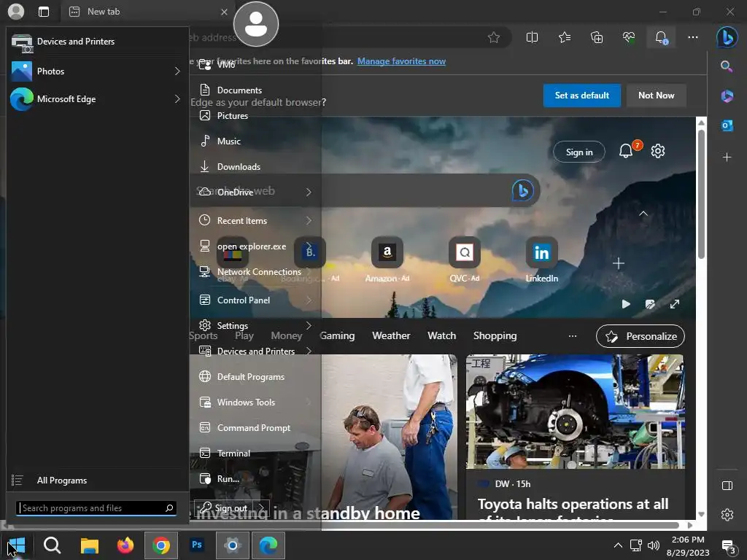Switch to Edge in taskbar
The width and height of the screenshot is (747, 560).
coord(268,545)
